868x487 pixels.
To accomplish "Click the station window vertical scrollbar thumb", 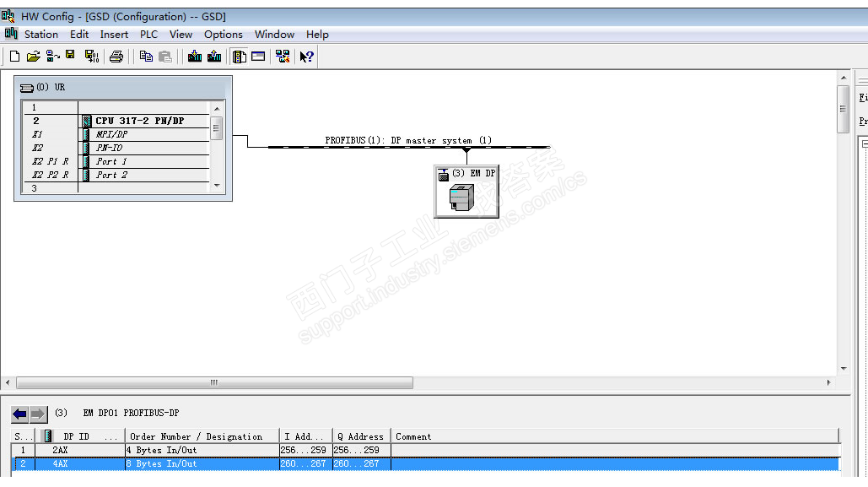I will click(843, 109).
